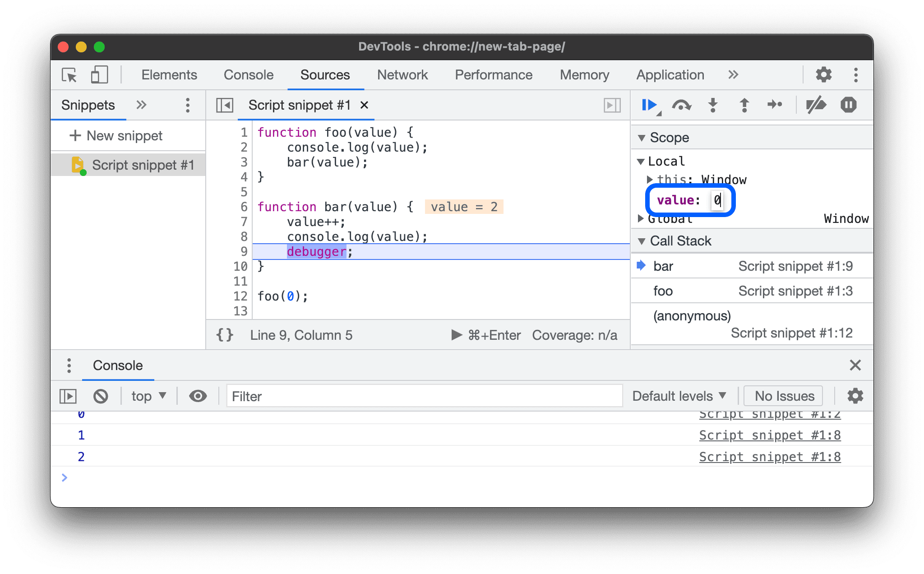Click the Step out of current function icon
Viewport: 924px width, 574px height.
point(745,105)
